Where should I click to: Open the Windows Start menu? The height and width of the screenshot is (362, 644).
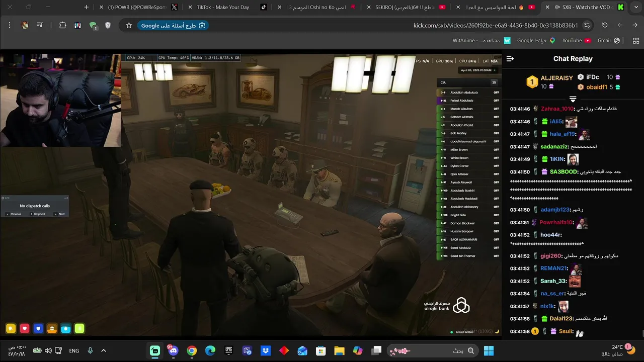pyautogui.click(x=489, y=350)
